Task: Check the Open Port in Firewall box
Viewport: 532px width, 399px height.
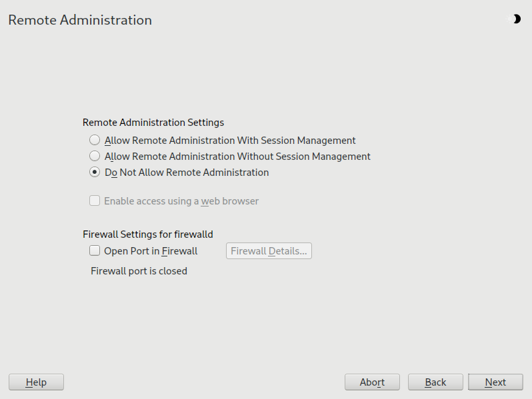Action: click(x=95, y=251)
